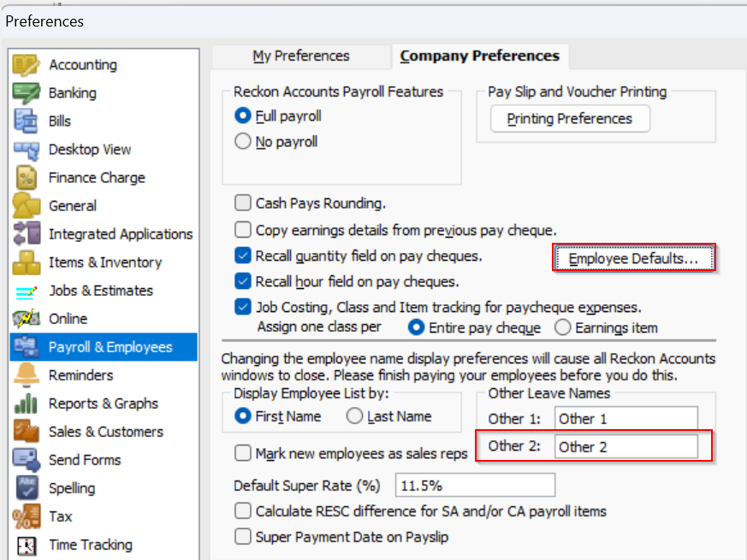Click the Other 2 leave name field
This screenshot has height=560, width=747.
pyautogui.click(x=626, y=446)
